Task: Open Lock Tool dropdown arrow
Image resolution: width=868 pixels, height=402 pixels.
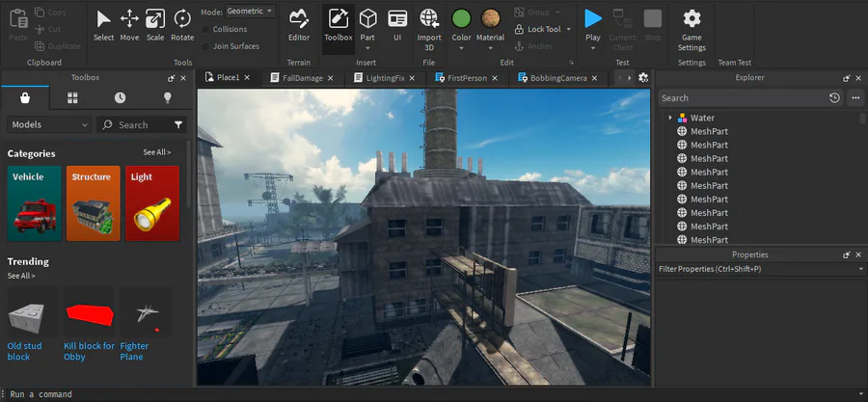Action: point(568,29)
